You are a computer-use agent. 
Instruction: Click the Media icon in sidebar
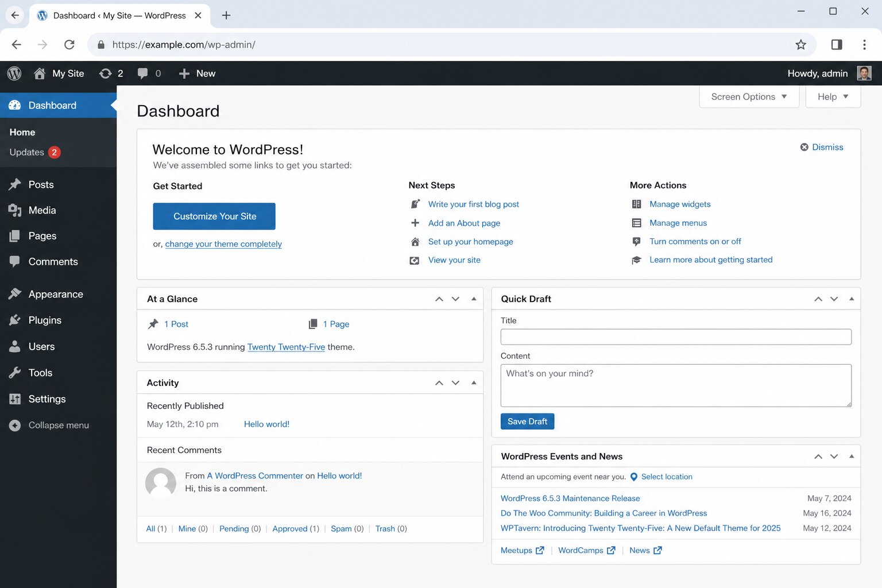coord(15,210)
